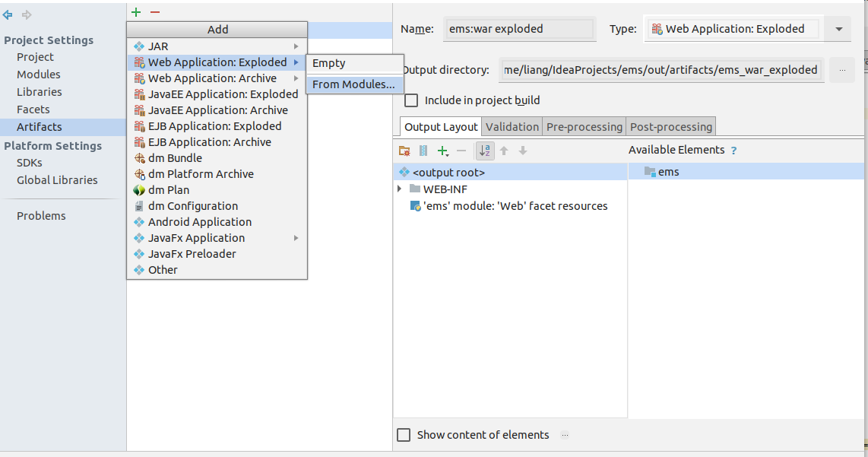This screenshot has height=457, width=868.
Task: Open the Facets settings page
Action: [33, 109]
